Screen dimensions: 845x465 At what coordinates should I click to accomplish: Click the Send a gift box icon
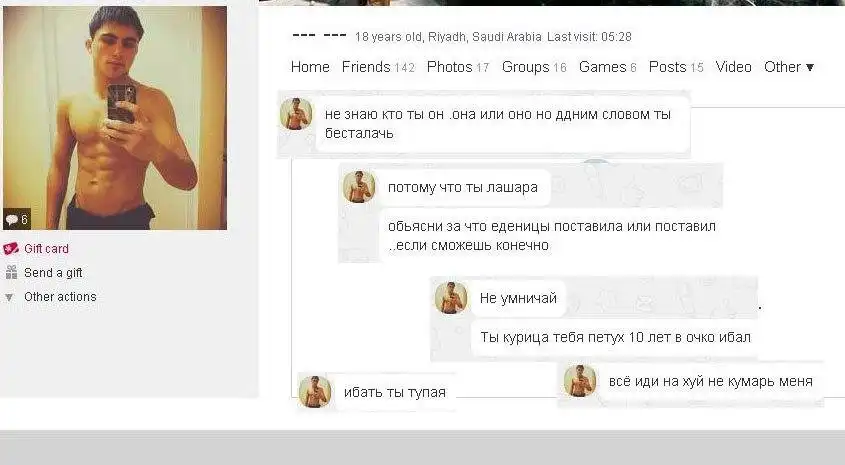11,273
